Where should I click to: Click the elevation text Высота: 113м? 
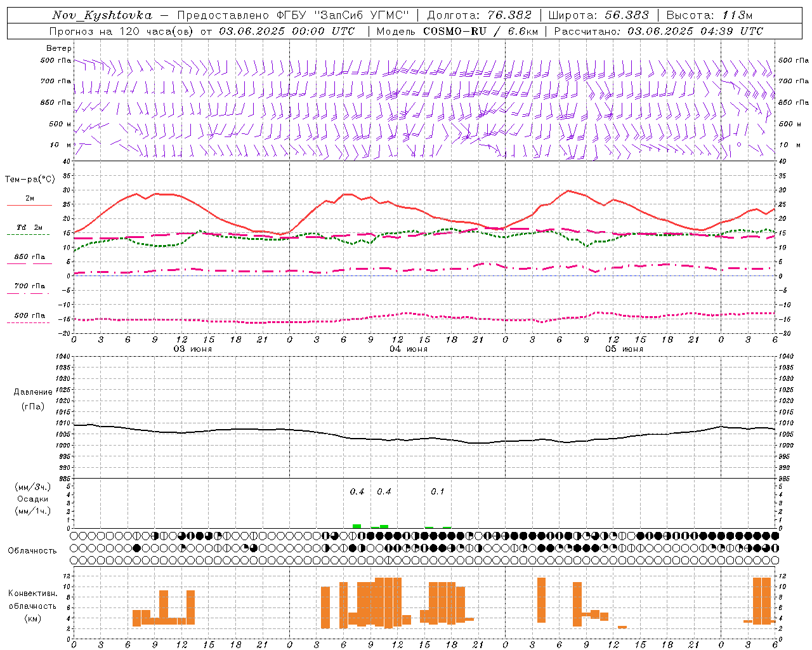pos(709,15)
